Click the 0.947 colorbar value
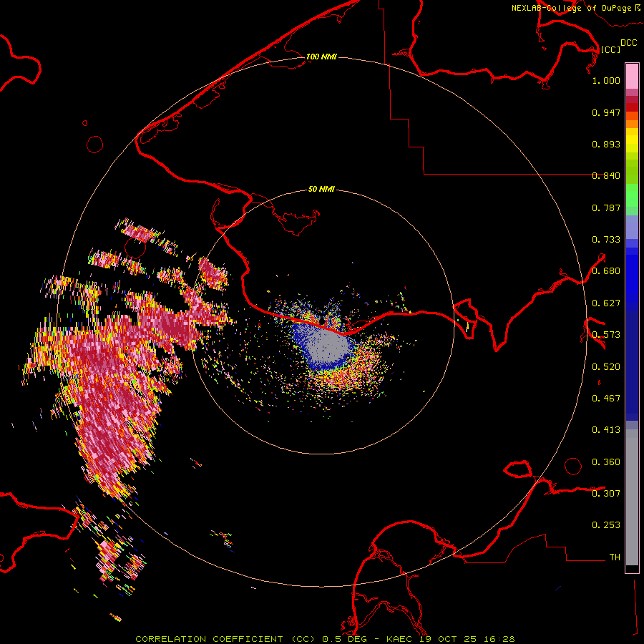The image size is (644, 644). [x=606, y=112]
